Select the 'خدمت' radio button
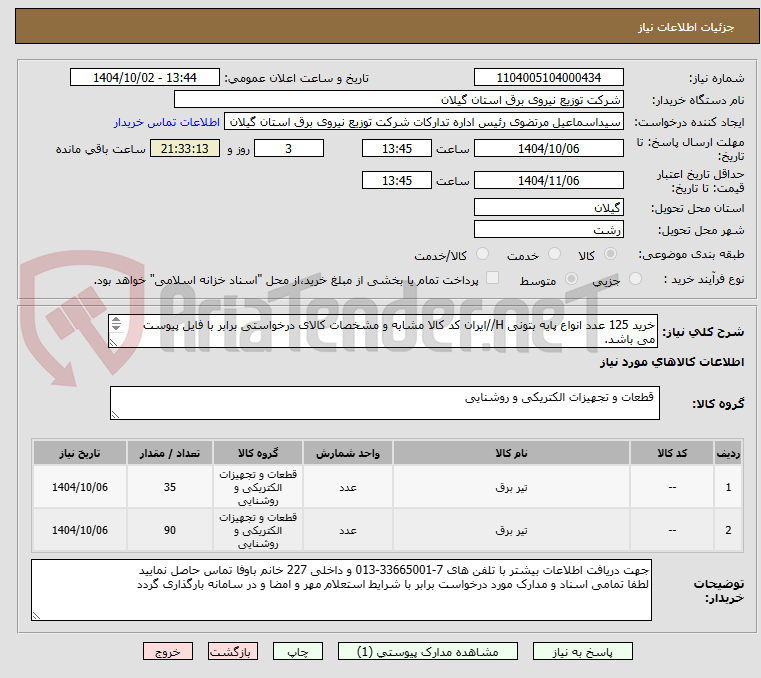 point(482,255)
